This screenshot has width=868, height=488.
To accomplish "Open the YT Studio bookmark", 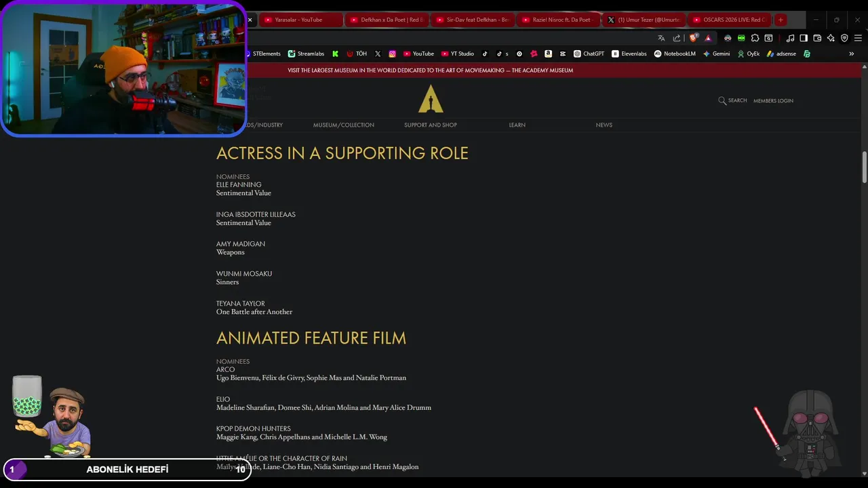I will pyautogui.click(x=458, y=54).
